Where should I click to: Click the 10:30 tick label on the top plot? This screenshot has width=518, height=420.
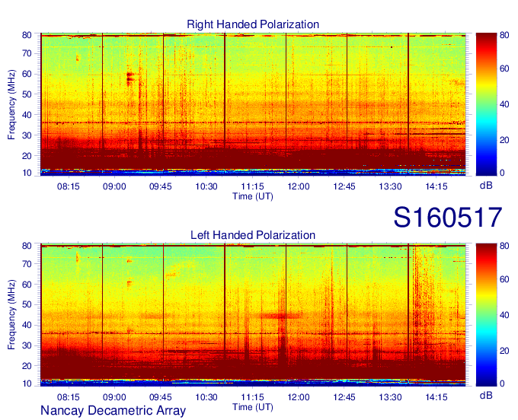click(206, 186)
